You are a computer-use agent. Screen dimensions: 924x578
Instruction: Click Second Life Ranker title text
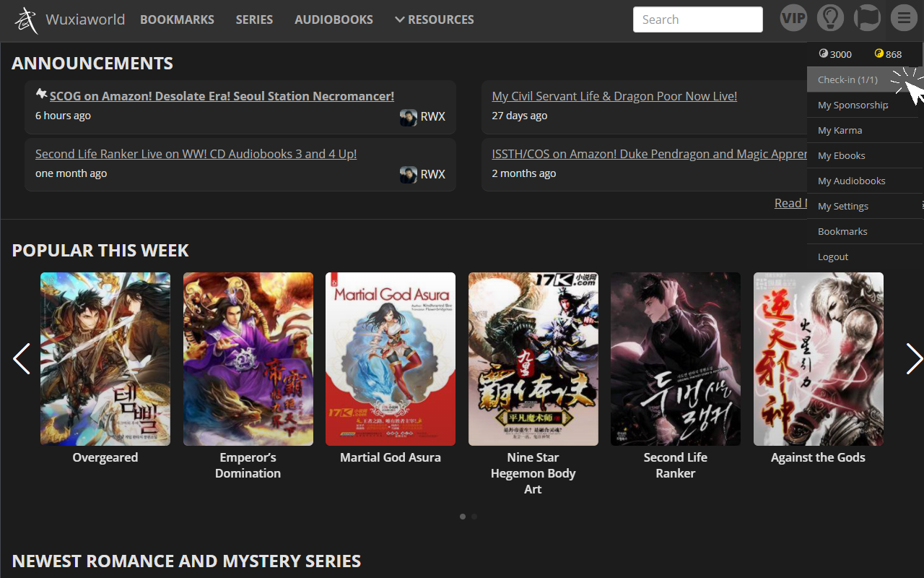click(676, 465)
